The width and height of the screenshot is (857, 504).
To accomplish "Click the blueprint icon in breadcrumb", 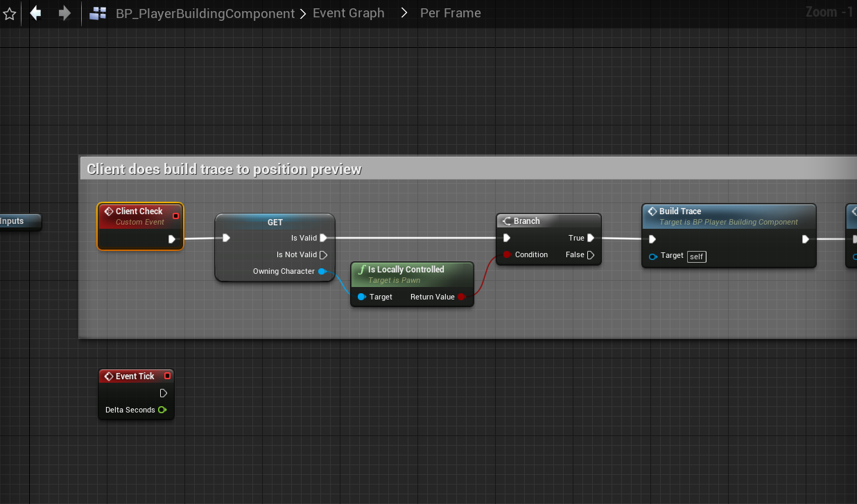I will tap(98, 13).
